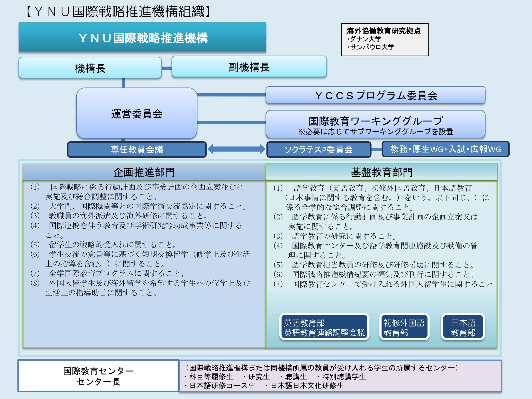The image size is (532, 399).
Task: Click item (2) 語学教育に係る行動計画
Action: [x=376, y=222]
